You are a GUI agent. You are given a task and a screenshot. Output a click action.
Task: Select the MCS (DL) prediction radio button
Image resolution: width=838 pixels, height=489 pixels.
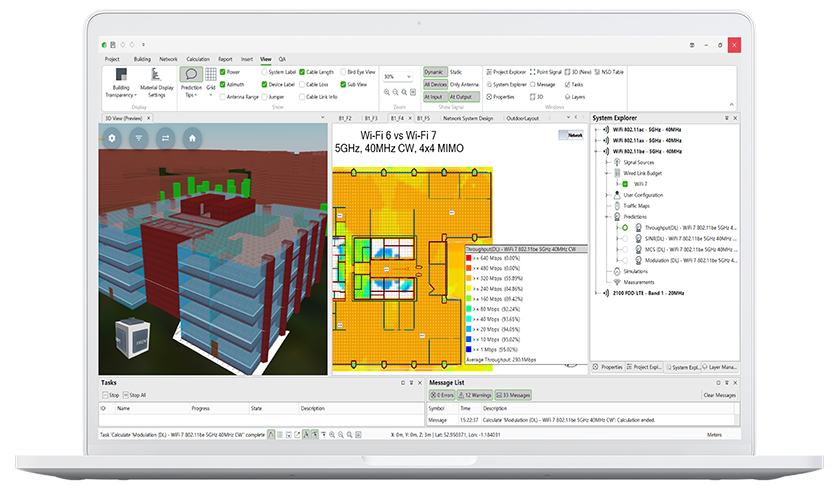coord(625,250)
